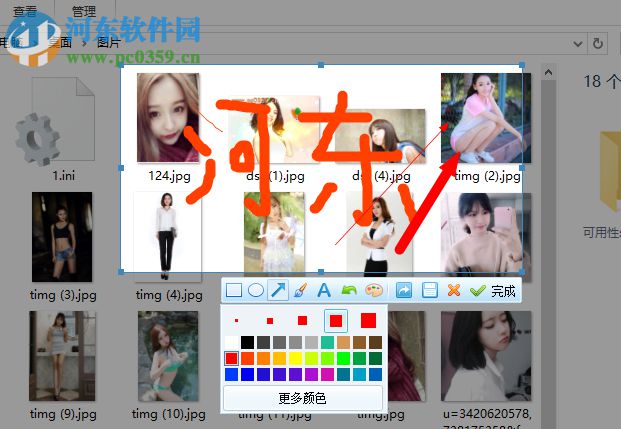Save screenshot with the floppy disk icon
The image size is (621, 429).
430,291
